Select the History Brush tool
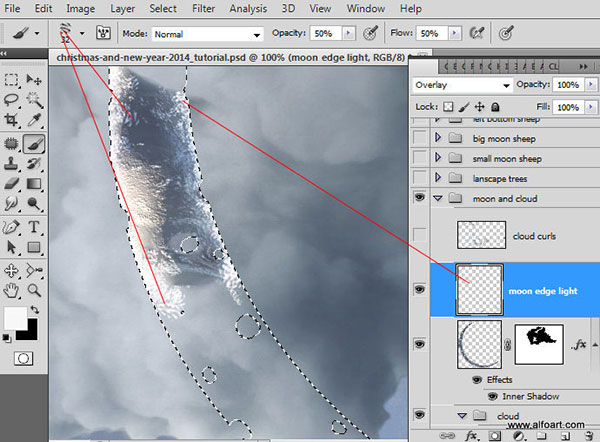 point(34,164)
